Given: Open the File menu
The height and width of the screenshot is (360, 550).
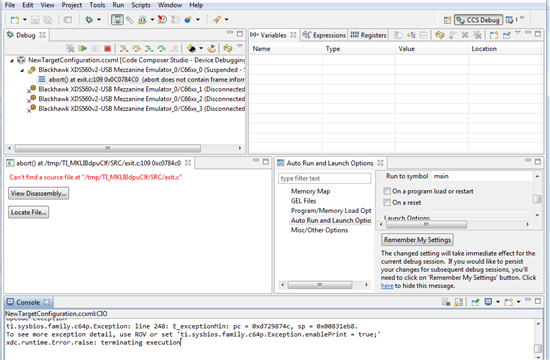Looking at the screenshot, I should click(x=10, y=5).
